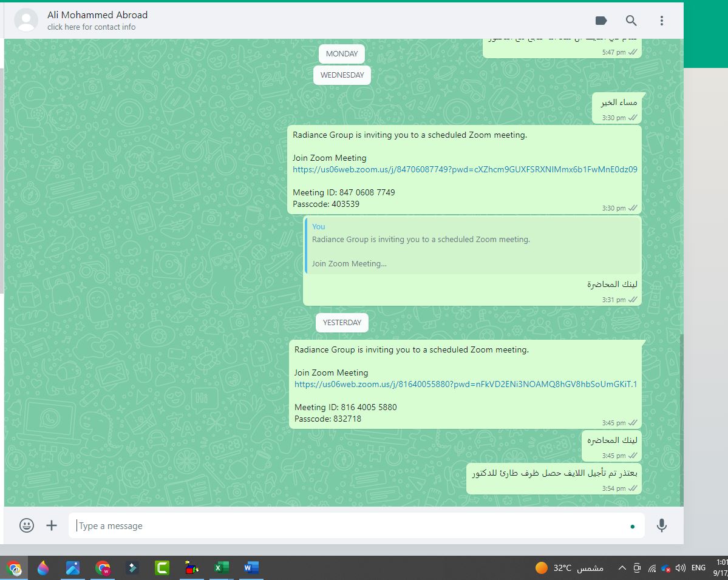Click 'Passcode: 832718' text
The width and height of the screenshot is (728, 580).
(x=328, y=419)
